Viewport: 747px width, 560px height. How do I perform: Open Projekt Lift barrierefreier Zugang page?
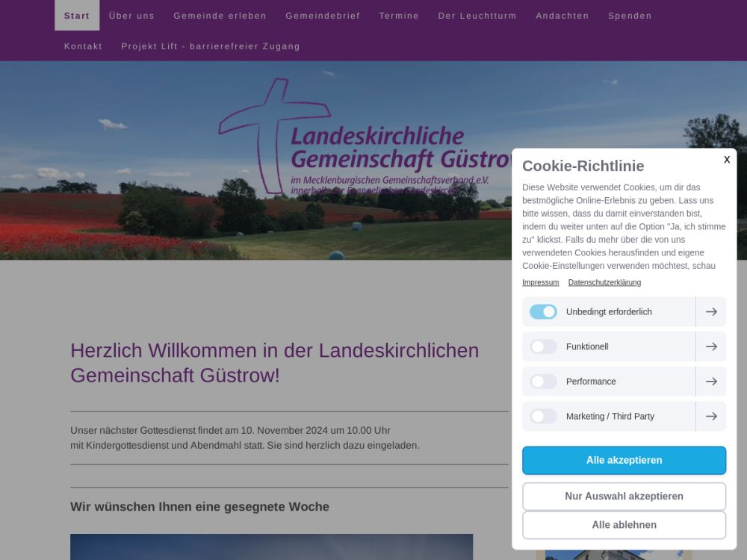[x=211, y=46]
